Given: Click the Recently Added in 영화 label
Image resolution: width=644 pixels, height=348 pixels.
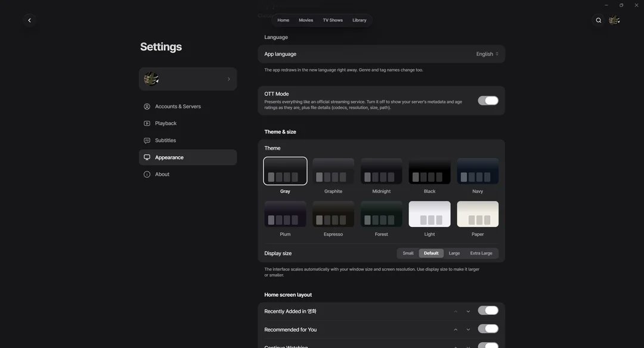Looking at the screenshot, I should [x=290, y=312].
